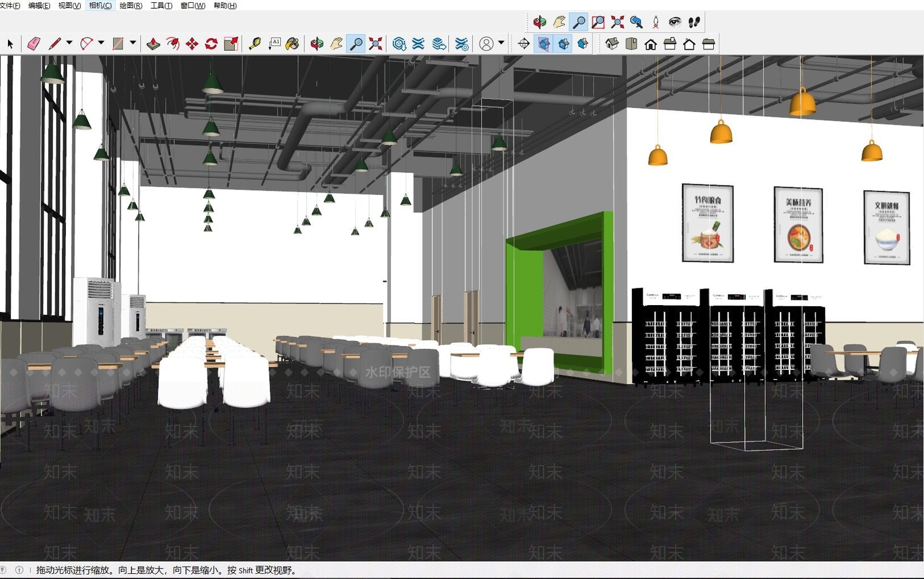Image resolution: width=924 pixels, height=579 pixels.
Task: Open the 帮助(H) menu
Action: 225,6
